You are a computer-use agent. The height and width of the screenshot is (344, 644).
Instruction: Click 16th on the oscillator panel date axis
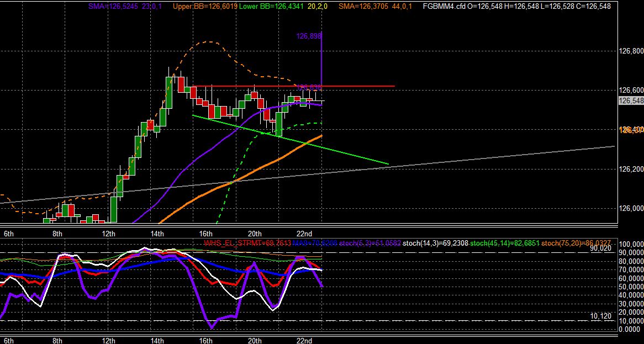pyautogui.click(x=206, y=340)
